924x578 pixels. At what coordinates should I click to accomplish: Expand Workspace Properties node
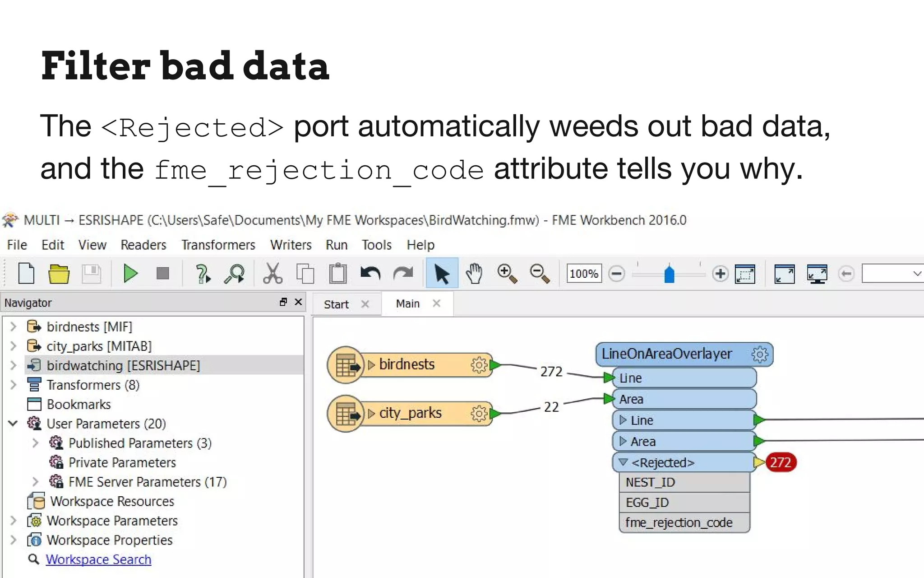click(14, 540)
